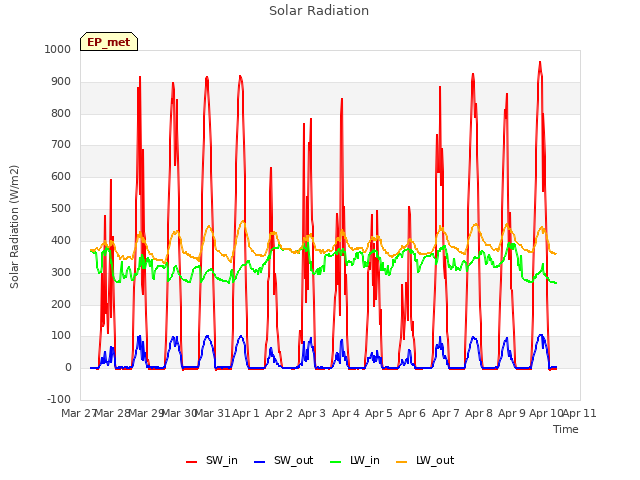This screenshot has height=480, width=640.
Task: Click the -100 y-axis tick label
Action: [x=59, y=399]
